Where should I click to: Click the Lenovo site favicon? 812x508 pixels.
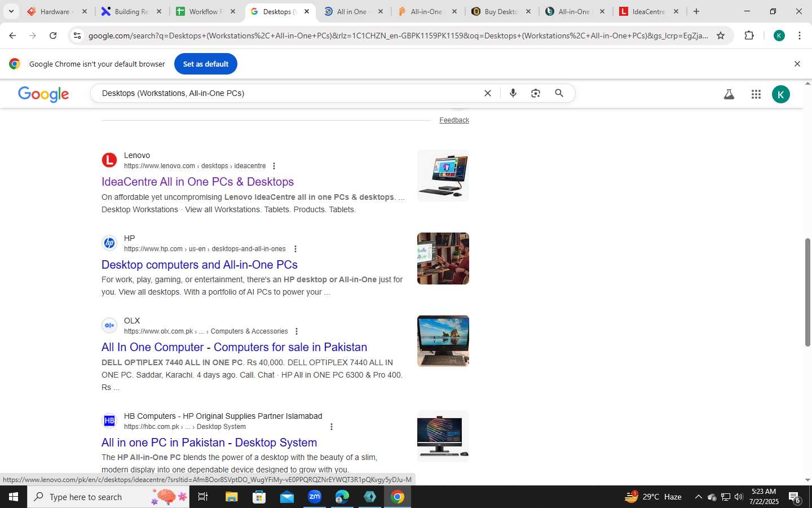tap(109, 160)
